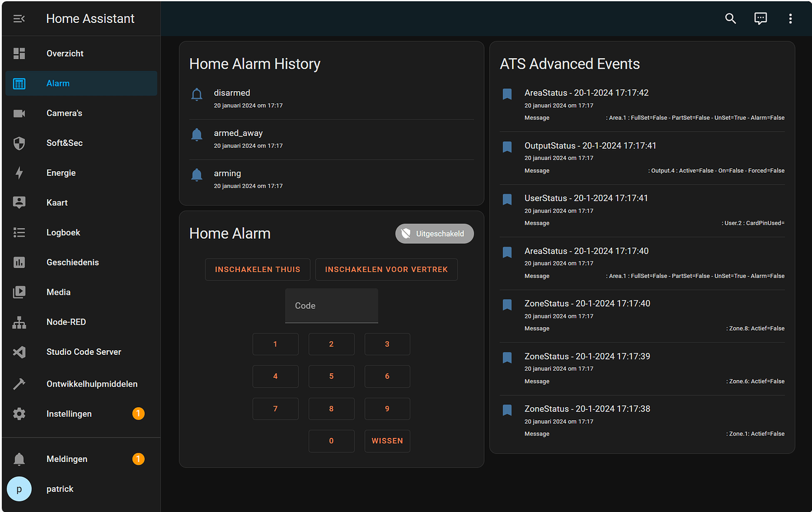Open the Logboek icon in sidebar

point(19,232)
